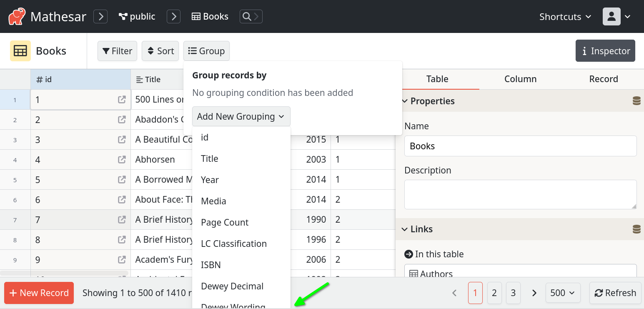The width and height of the screenshot is (644, 309).
Task: Open the user account avatar icon
Action: pyautogui.click(x=611, y=16)
